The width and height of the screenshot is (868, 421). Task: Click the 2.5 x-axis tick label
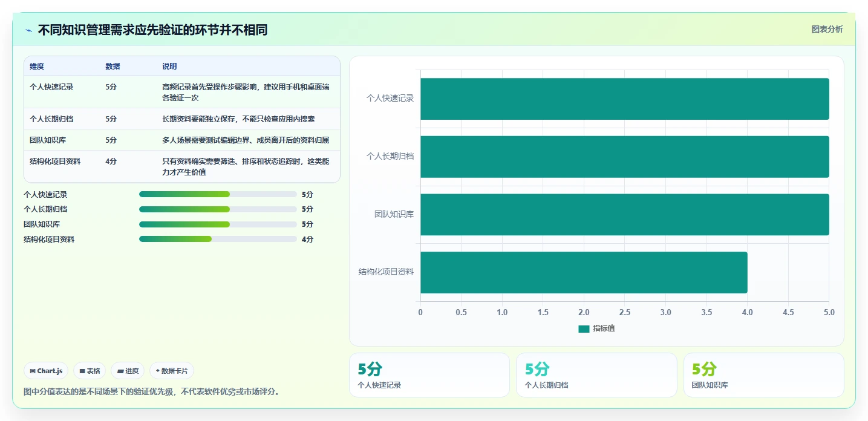[625, 313]
